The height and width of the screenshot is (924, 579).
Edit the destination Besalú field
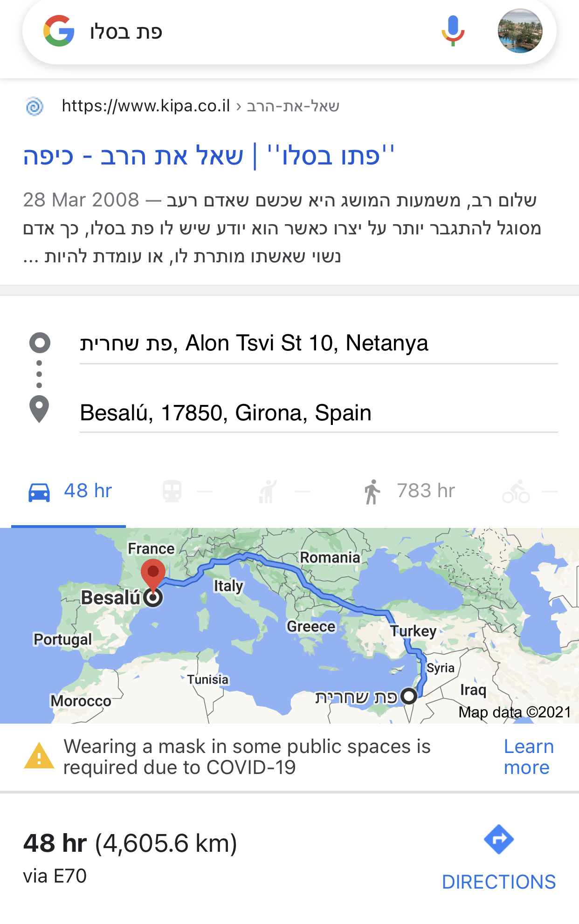318,413
